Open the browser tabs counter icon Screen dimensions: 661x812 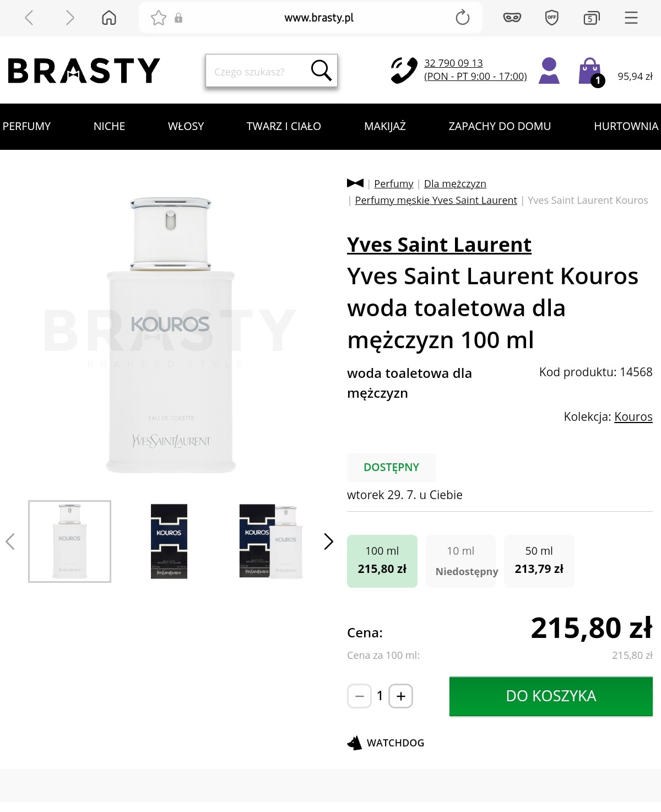591,18
